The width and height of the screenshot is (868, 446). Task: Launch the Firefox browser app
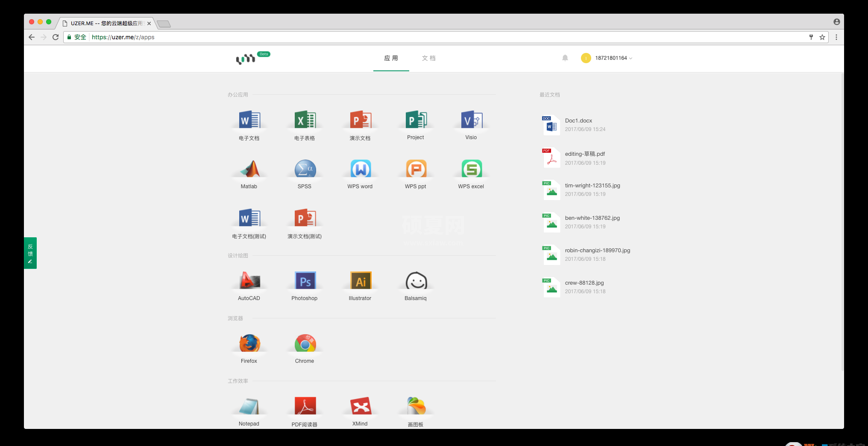(249, 344)
